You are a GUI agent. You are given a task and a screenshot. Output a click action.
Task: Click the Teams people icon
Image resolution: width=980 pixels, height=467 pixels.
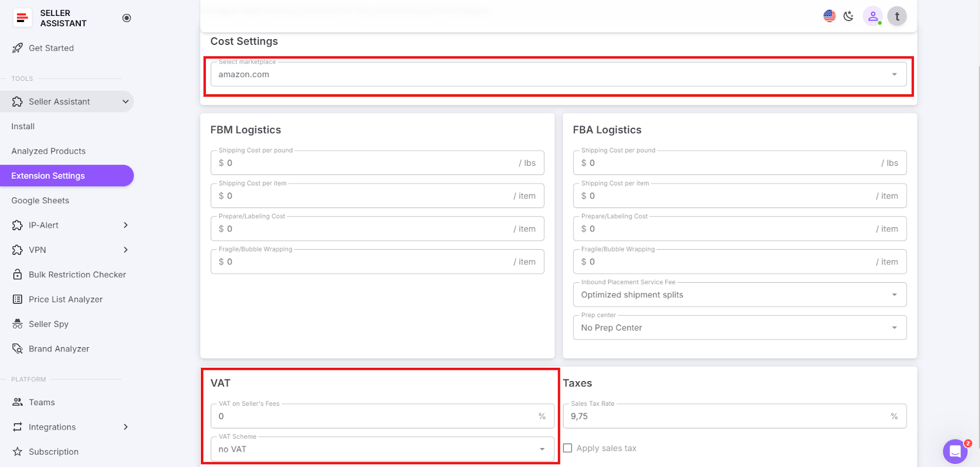(x=17, y=402)
